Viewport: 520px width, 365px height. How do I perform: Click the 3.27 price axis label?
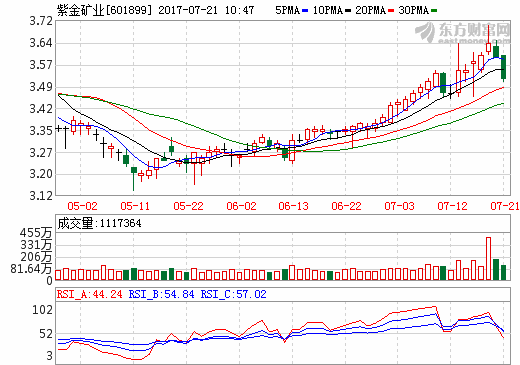point(41,153)
